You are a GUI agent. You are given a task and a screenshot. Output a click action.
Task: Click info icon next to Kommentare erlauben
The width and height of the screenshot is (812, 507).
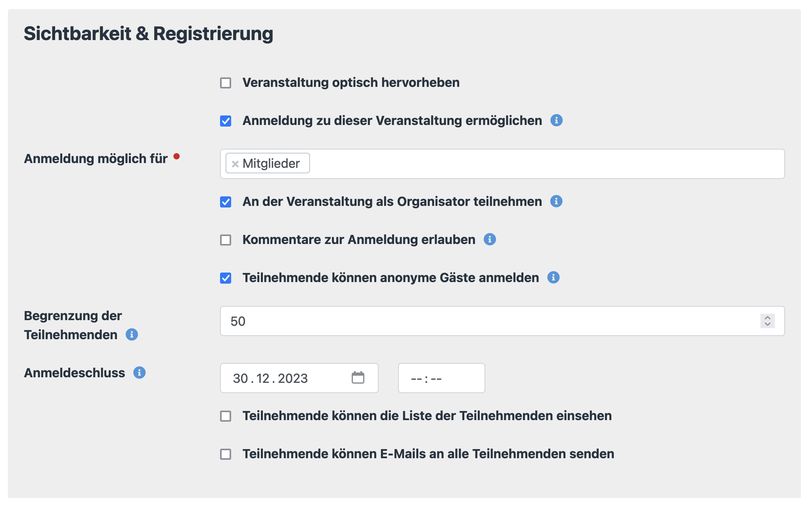click(x=490, y=239)
